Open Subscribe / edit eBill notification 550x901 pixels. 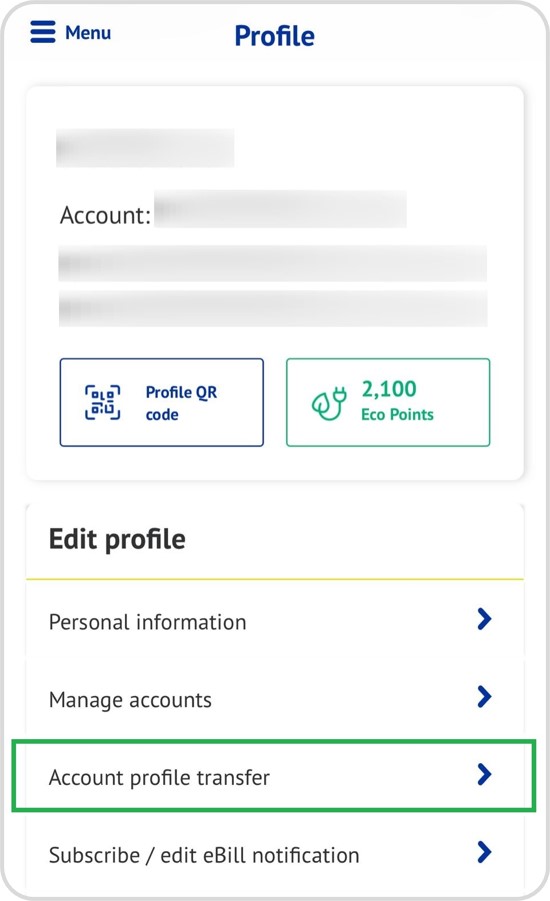click(275, 854)
